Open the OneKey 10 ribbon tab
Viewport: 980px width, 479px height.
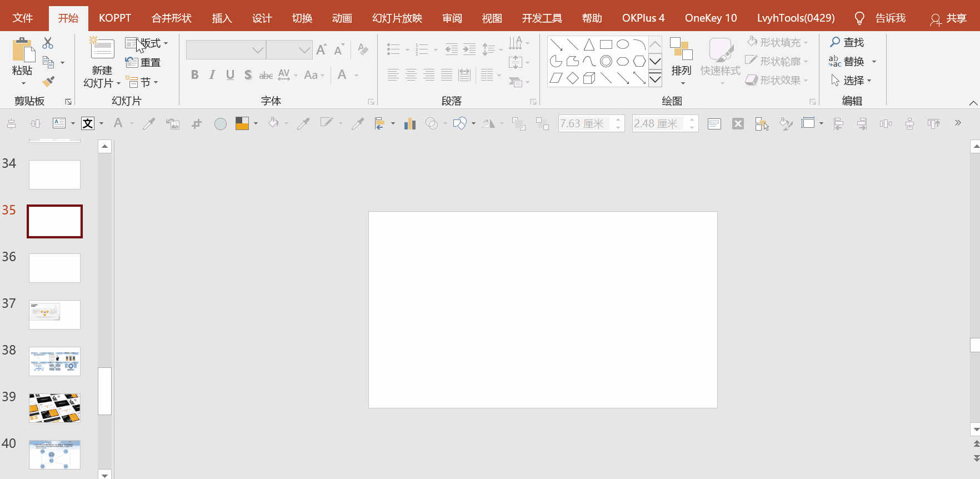[711, 18]
